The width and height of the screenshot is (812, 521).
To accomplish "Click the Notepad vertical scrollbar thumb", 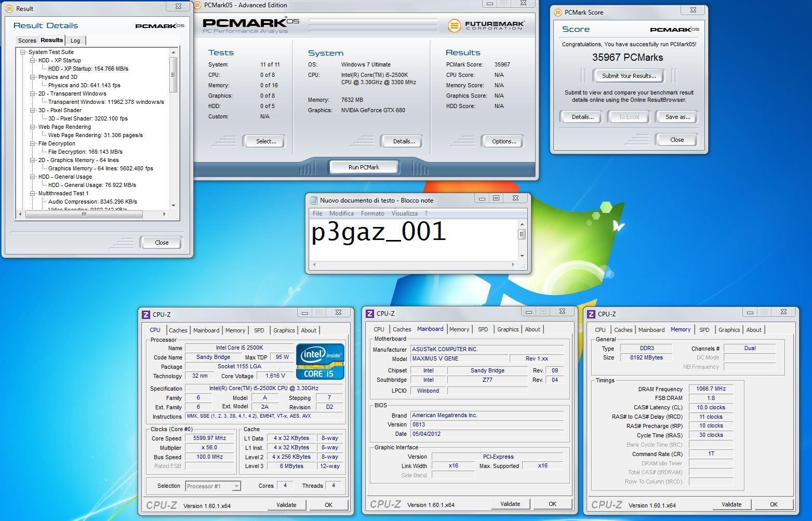I will click(522, 234).
